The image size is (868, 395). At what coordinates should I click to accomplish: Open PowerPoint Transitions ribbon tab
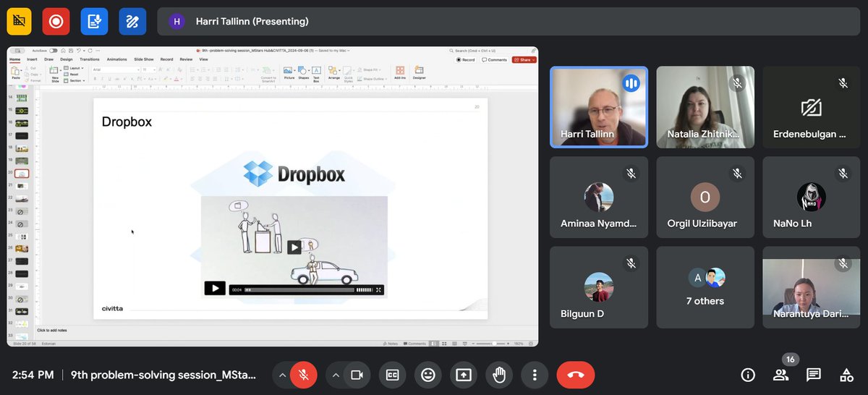90,59
